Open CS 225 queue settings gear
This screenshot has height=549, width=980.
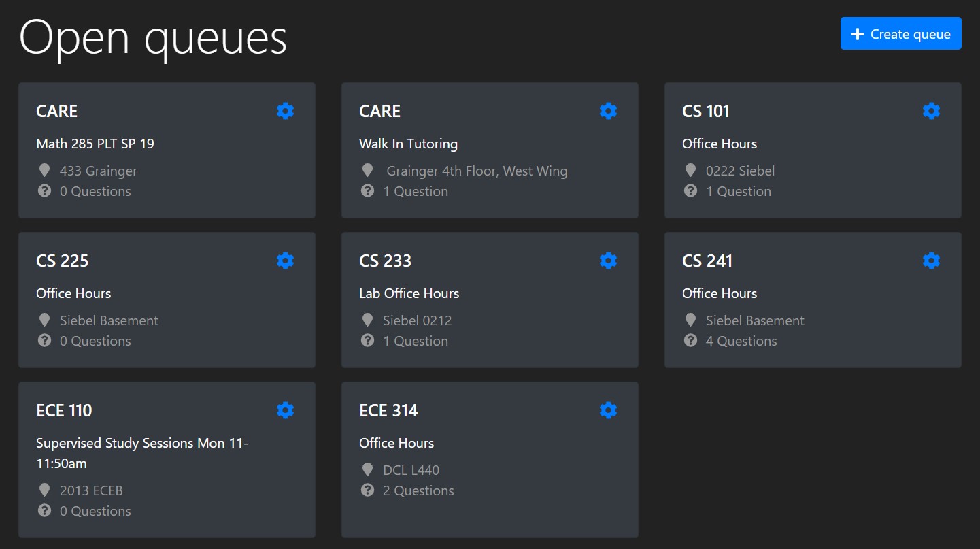286,261
